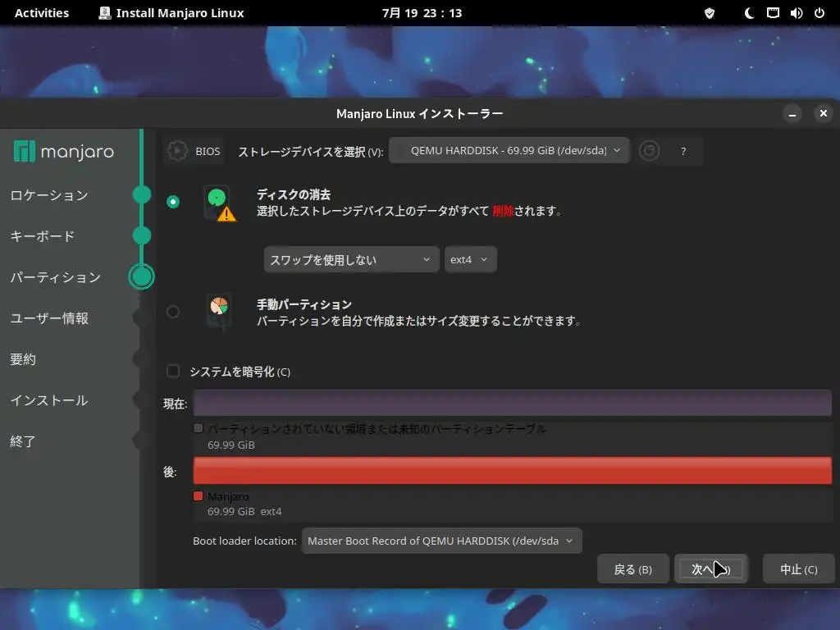Click the BIOS chip icon
Screen dimensions: 840x630
coord(177,151)
